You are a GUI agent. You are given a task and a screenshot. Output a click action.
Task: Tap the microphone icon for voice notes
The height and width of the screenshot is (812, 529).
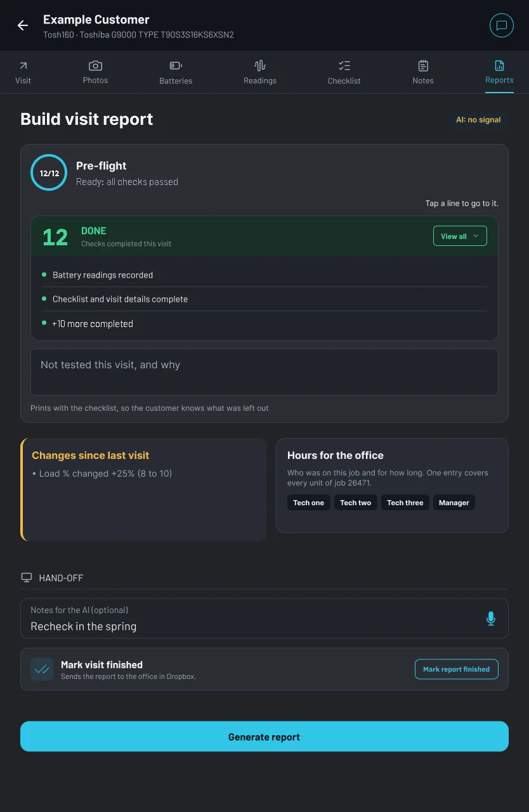click(490, 619)
